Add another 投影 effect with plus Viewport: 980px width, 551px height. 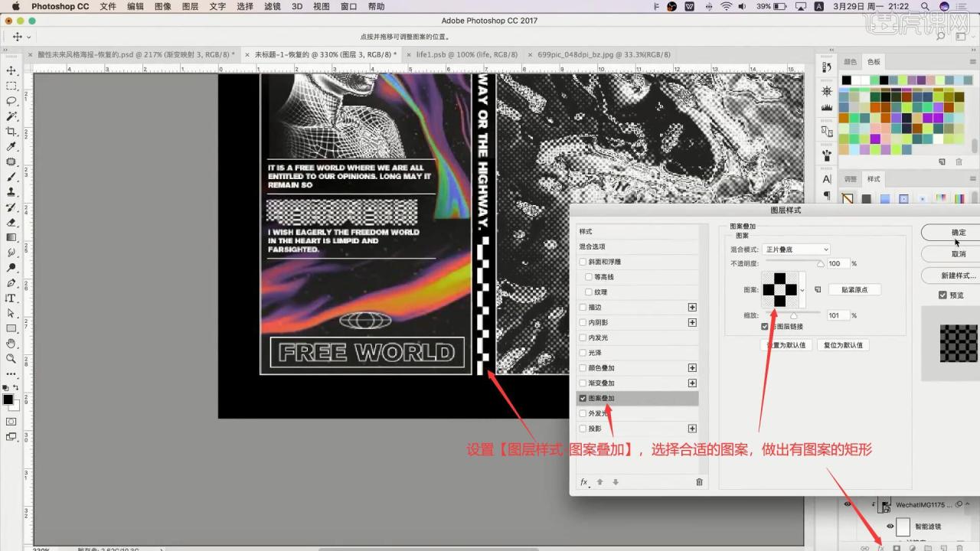tap(692, 429)
